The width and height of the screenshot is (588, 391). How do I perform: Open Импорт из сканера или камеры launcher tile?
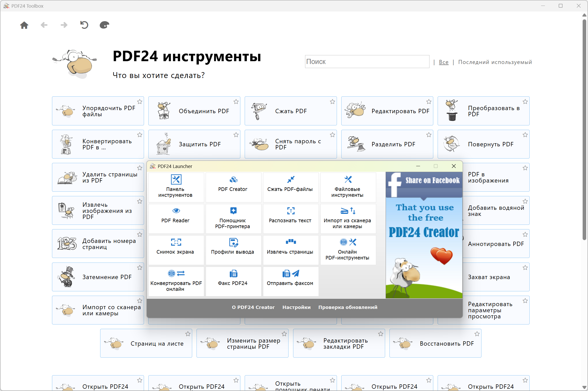348,218
